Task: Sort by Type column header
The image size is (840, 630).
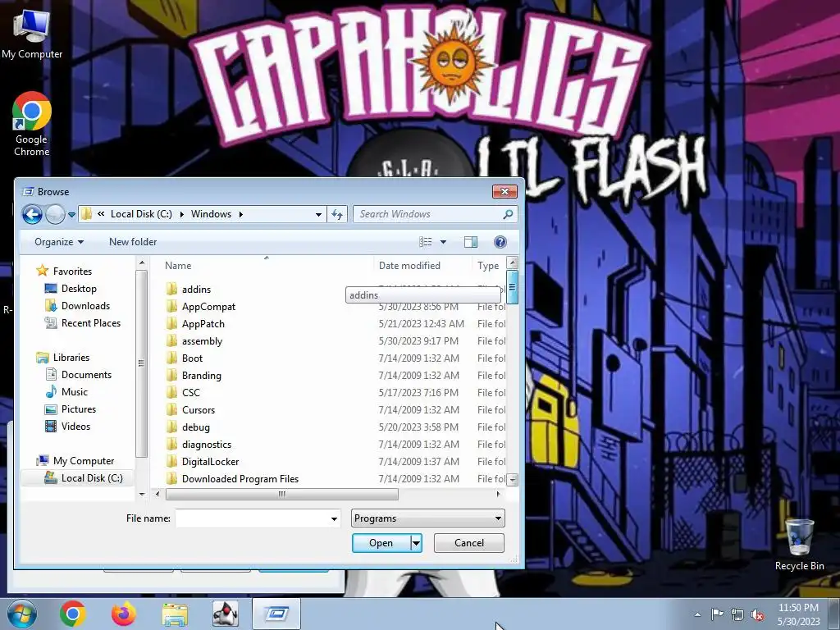Action: click(488, 266)
